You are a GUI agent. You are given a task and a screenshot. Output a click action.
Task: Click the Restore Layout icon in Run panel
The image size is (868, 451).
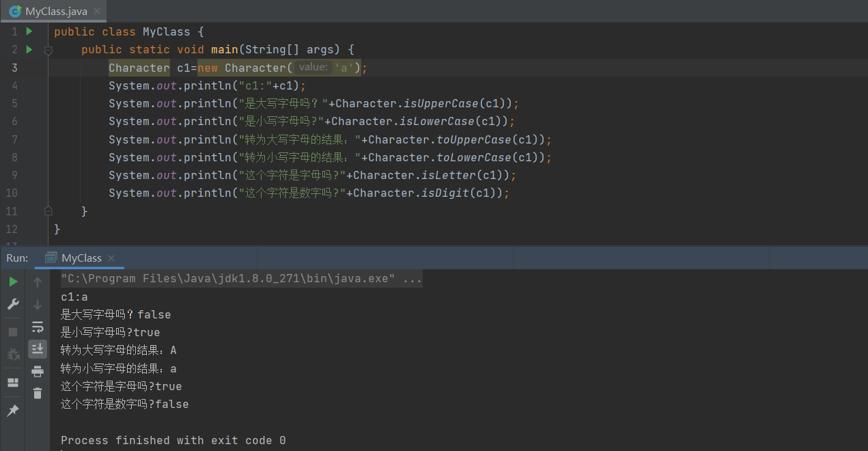point(13,382)
